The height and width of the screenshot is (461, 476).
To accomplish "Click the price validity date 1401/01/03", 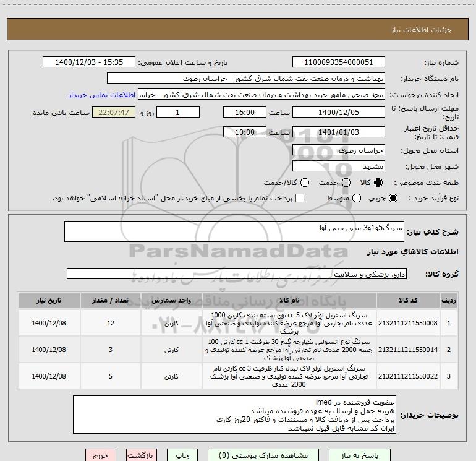I will pos(339,132).
